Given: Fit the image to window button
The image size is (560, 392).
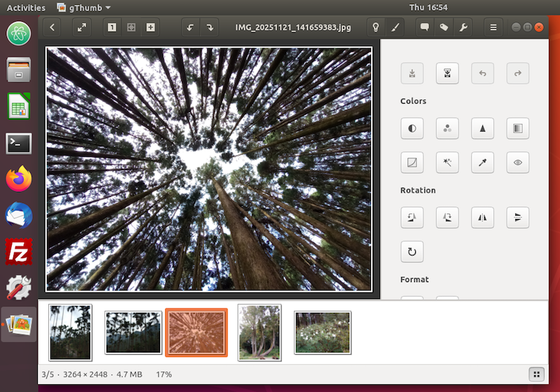Looking at the screenshot, I should point(132,27).
